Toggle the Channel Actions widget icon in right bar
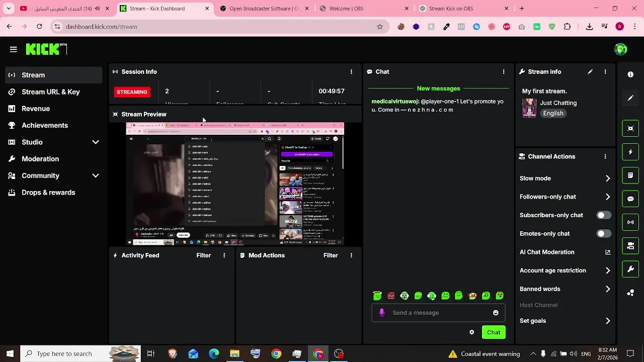The height and width of the screenshot is (362, 644). click(630, 246)
